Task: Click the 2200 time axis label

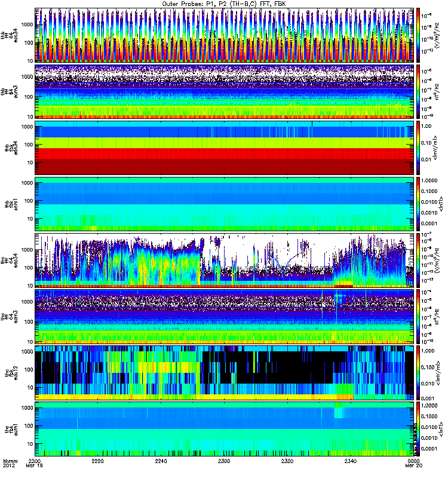Action: tap(36, 461)
